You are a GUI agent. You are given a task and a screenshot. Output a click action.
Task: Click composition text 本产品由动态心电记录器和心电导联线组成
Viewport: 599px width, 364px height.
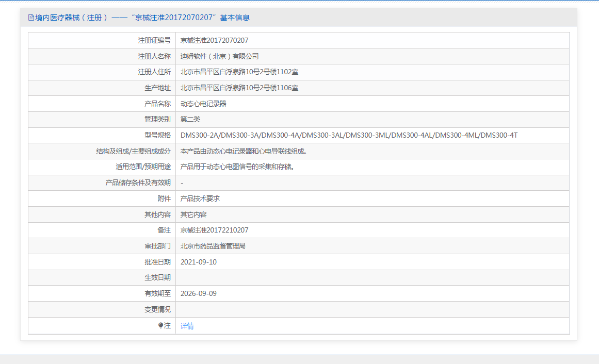click(244, 151)
